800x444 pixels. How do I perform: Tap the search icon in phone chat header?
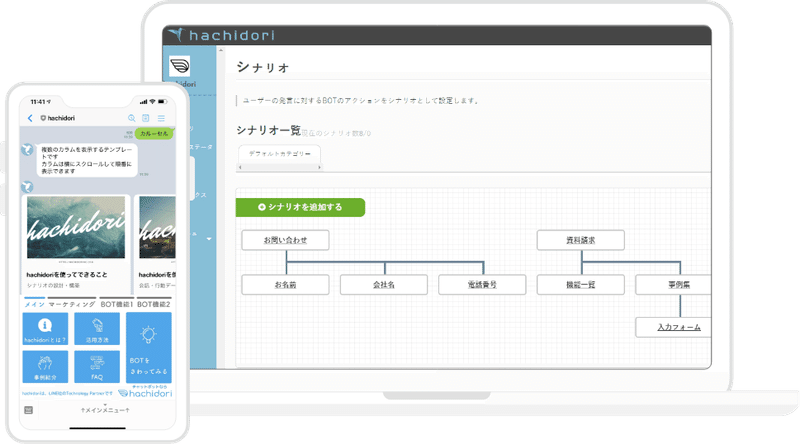132,118
